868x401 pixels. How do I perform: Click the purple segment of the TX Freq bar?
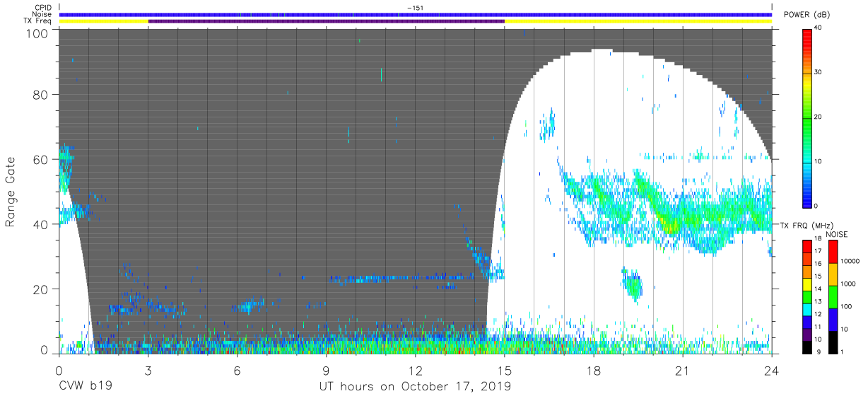point(327,21)
